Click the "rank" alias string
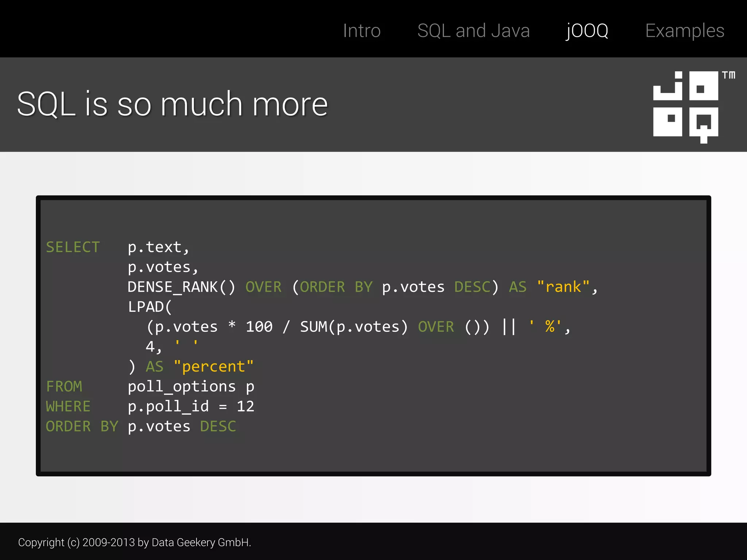 [563, 287]
